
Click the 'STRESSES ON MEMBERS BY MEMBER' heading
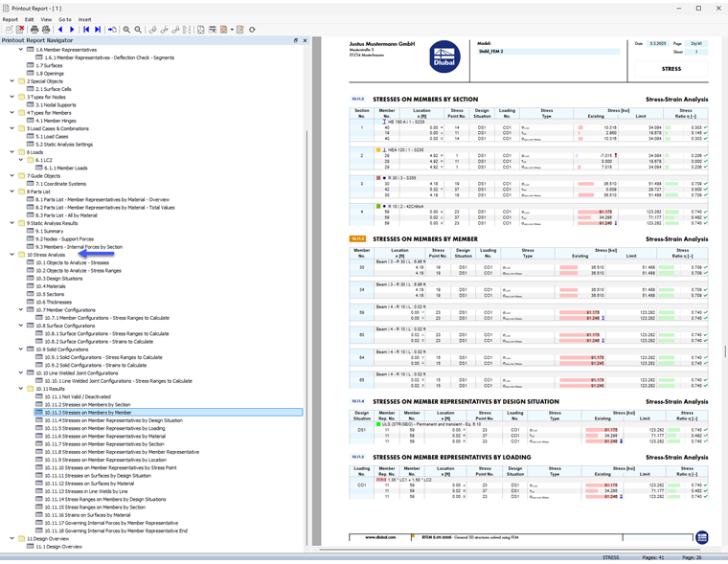tap(424, 239)
